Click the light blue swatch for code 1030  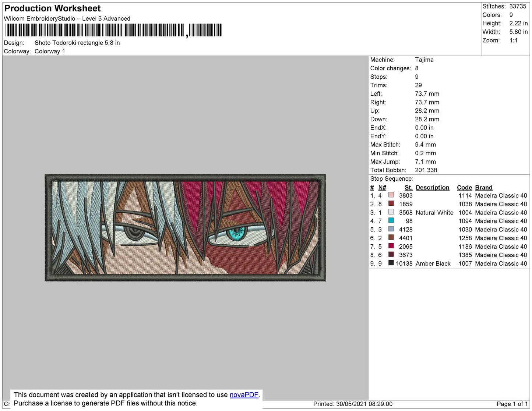coord(391,229)
